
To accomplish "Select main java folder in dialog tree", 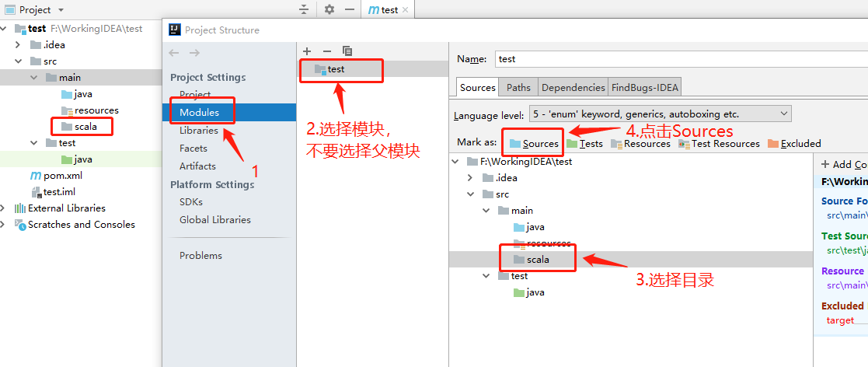I will click(529, 227).
